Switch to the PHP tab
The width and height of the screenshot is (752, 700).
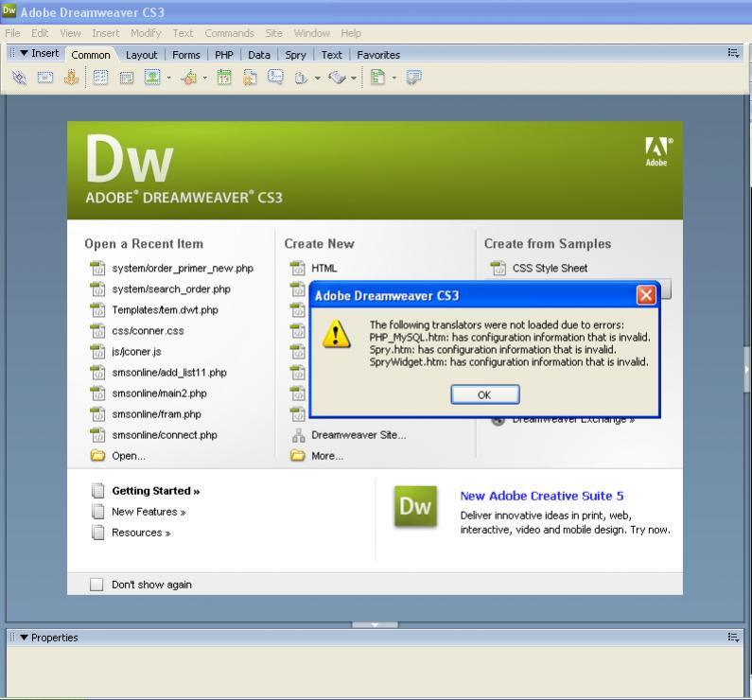[224, 55]
